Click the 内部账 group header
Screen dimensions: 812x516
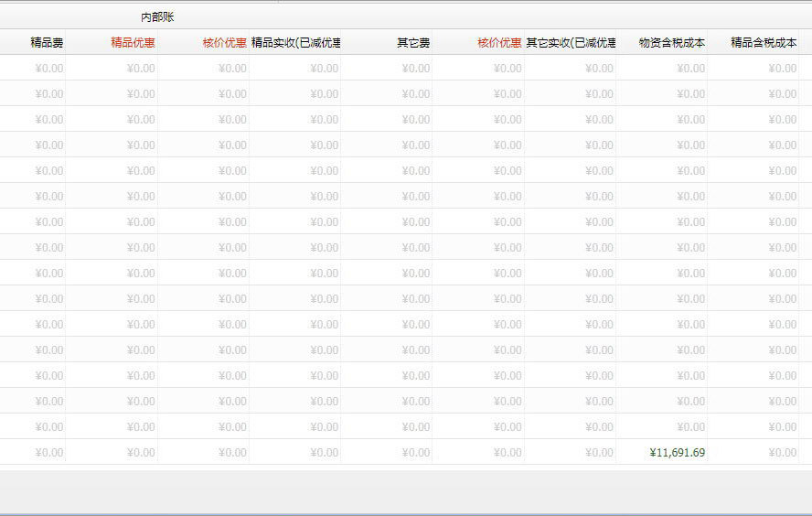pos(157,16)
